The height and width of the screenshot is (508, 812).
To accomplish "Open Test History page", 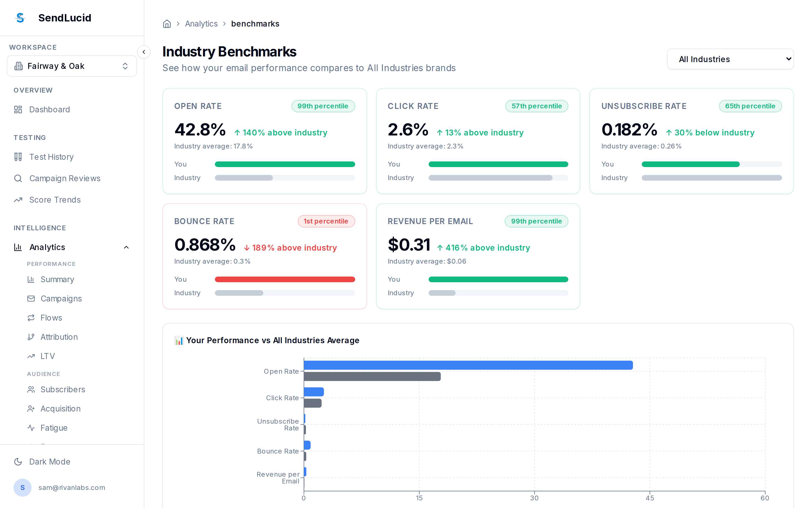I will pyautogui.click(x=72, y=157).
